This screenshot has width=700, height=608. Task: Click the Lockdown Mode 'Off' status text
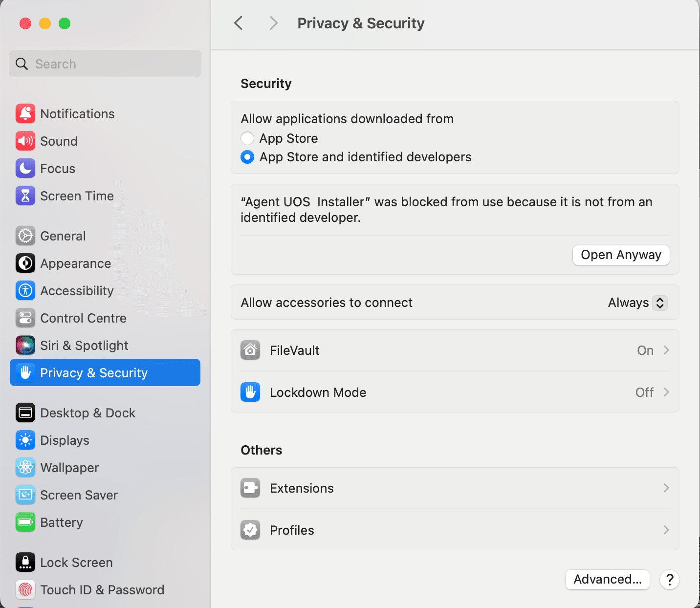coord(644,392)
